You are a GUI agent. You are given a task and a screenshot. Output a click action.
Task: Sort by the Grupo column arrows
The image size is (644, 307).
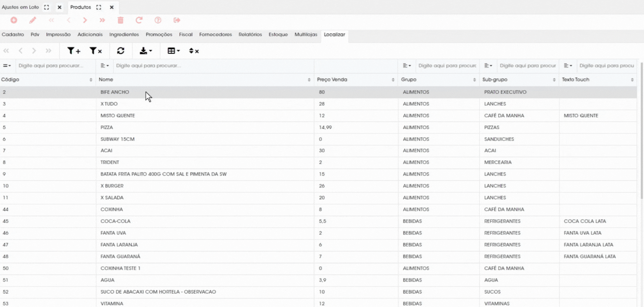[x=475, y=80]
